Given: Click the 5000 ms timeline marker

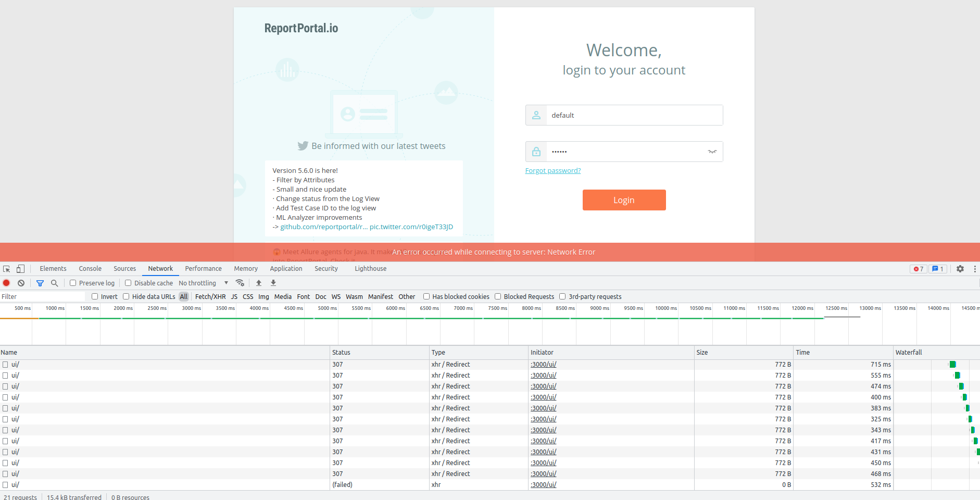Looking at the screenshot, I should click(x=327, y=308).
